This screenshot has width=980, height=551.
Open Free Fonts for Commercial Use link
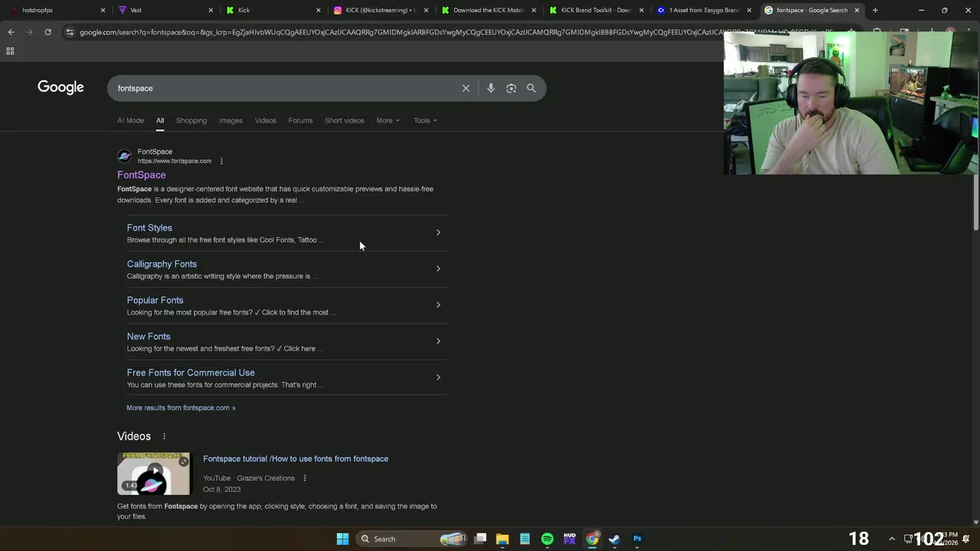[191, 373]
